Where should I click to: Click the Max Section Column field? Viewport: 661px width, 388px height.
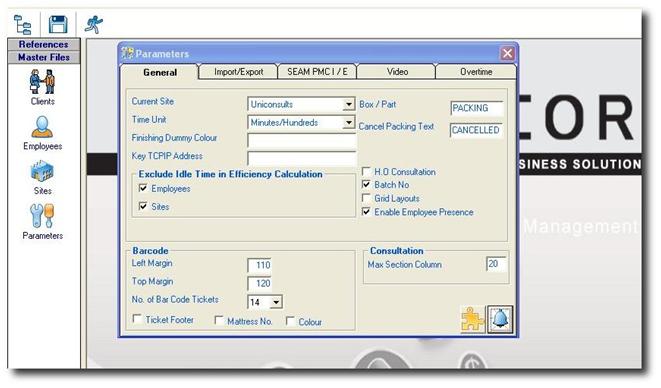tap(496, 264)
